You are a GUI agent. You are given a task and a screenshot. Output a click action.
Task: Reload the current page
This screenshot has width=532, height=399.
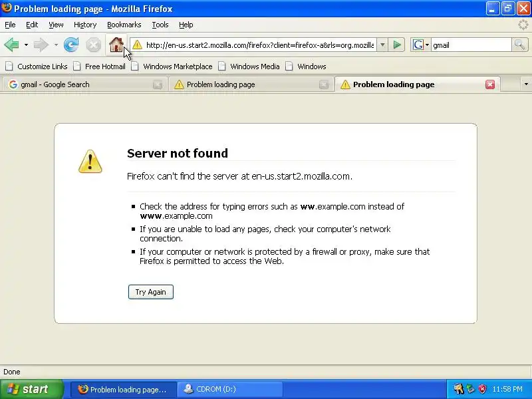[x=71, y=45]
